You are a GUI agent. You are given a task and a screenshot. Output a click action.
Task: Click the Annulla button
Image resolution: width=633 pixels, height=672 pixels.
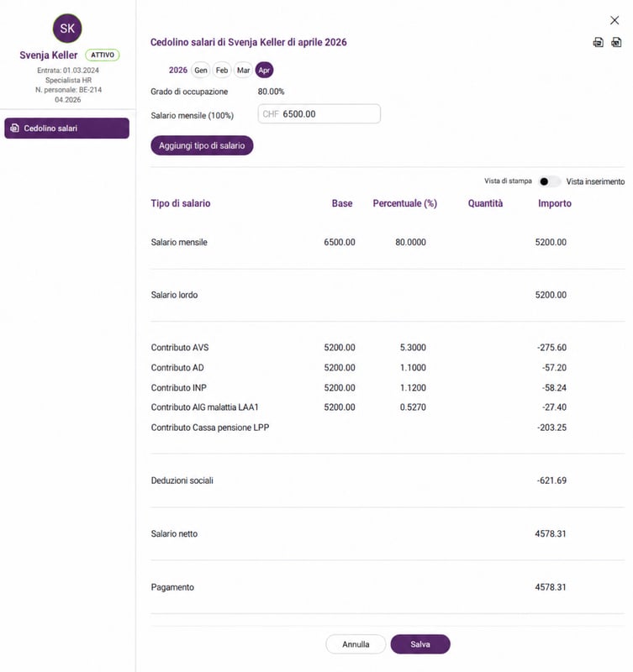356,644
